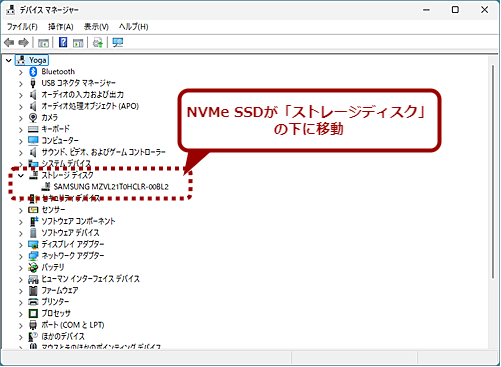Select オーディオ処理オブジェクト (APO) row
501x367 pixels.
(90, 106)
